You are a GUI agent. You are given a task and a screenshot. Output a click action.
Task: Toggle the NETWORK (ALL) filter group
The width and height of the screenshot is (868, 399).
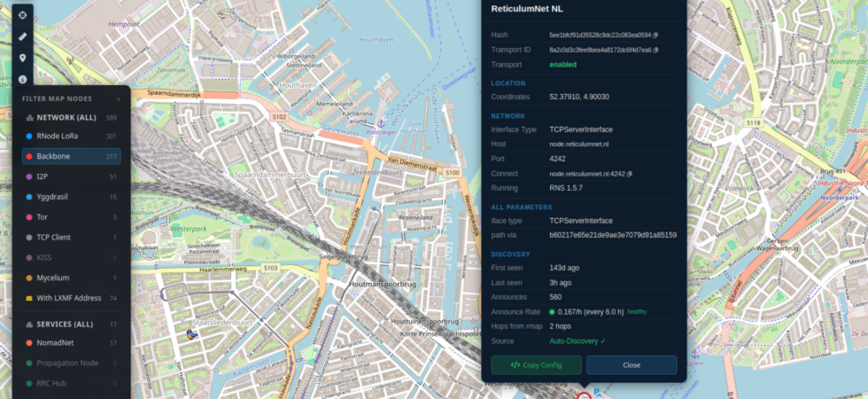pos(72,117)
